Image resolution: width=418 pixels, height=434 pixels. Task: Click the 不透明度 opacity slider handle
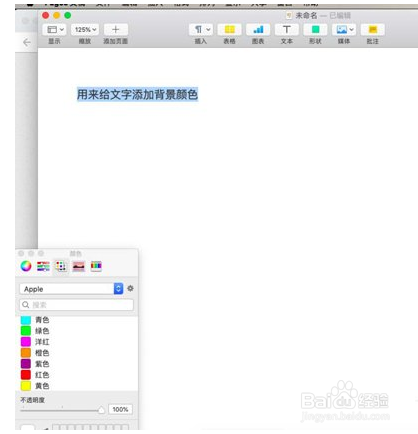click(101, 410)
